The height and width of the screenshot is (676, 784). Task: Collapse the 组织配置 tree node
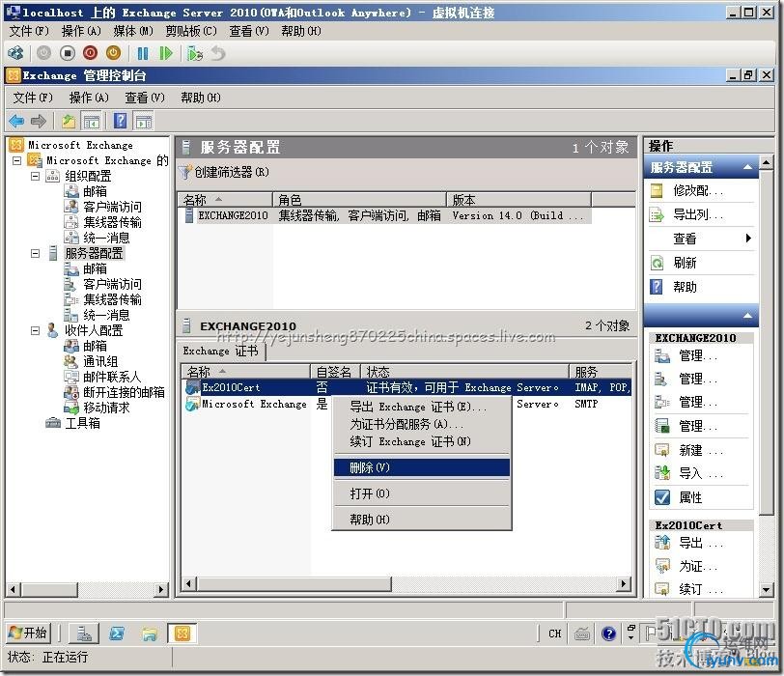pos(35,176)
